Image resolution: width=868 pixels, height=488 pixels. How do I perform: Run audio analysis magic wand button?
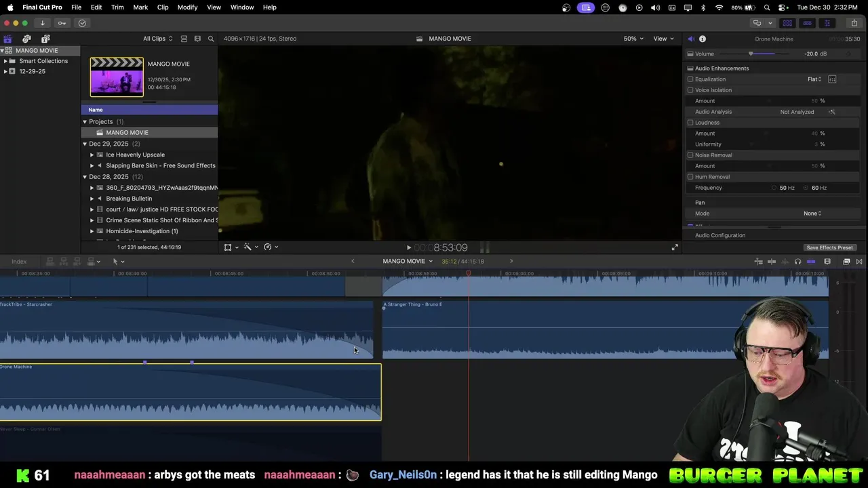pos(832,112)
